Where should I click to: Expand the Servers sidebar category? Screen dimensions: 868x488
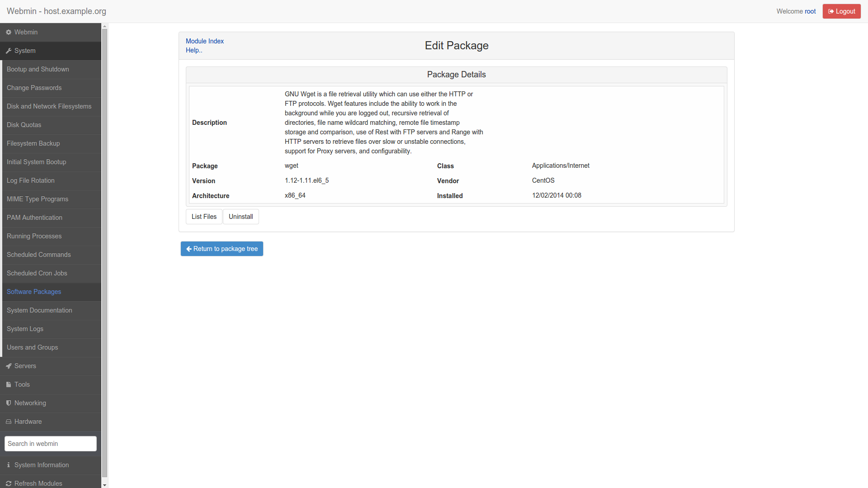[51, 366]
